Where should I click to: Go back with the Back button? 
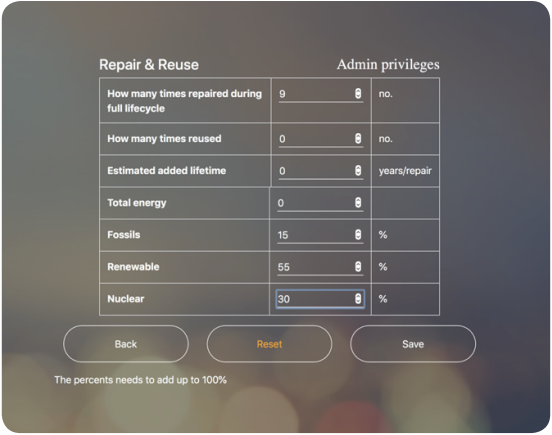[126, 344]
